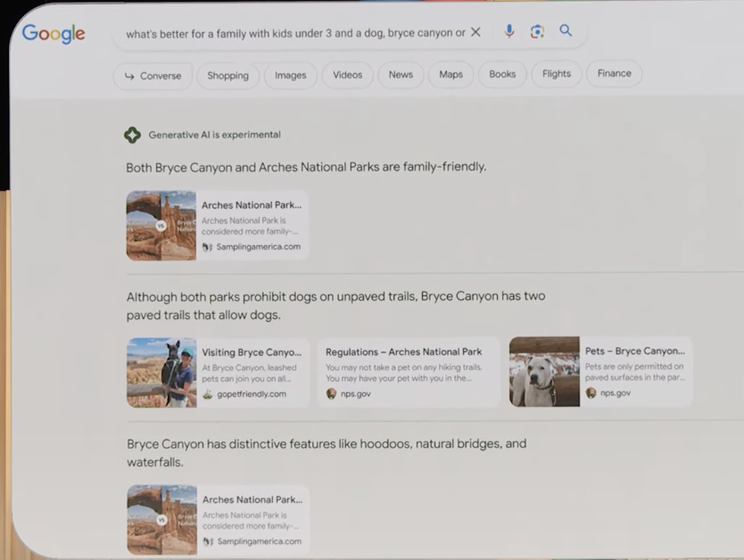Click 'At Bryce Canyon, leashed' snippet
This screenshot has height=560, width=744.
point(249,373)
